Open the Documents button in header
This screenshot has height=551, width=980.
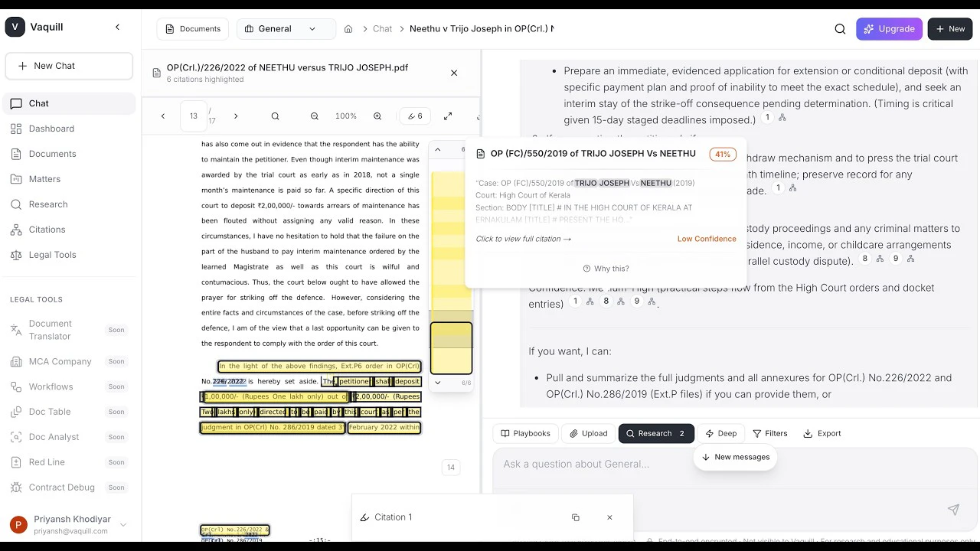(x=193, y=29)
